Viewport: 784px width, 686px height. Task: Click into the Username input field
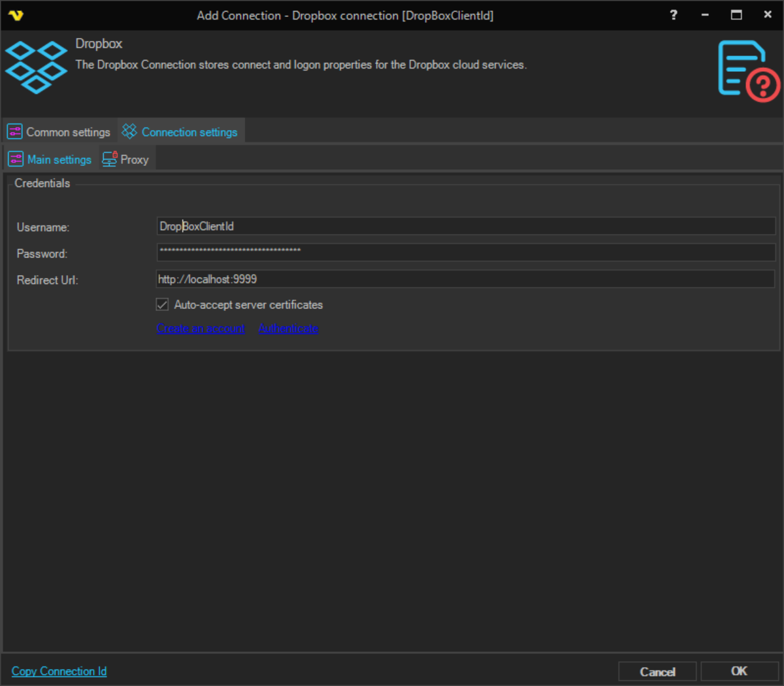[465, 226]
